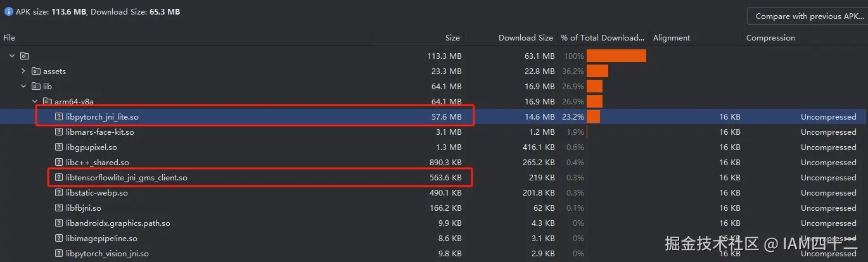868x262 pixels.
Task: Click the libpytorch_jni_lite.so file icon
Action: [x=59, y=117]
